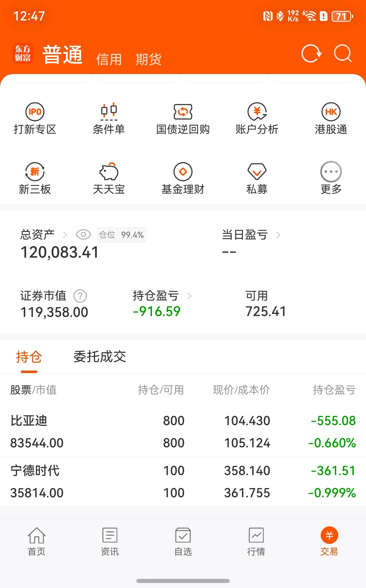The width and height of the screenshot is (366, 588).
Task: Go to 行情 market in bottom bar
Action: [256, 541]
